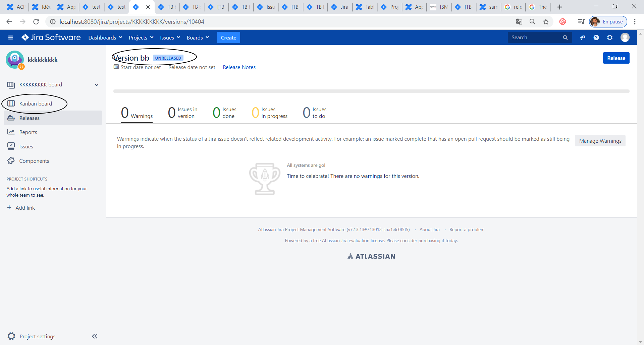Click the kkkkkkkkk project avatar

[15, 60]
